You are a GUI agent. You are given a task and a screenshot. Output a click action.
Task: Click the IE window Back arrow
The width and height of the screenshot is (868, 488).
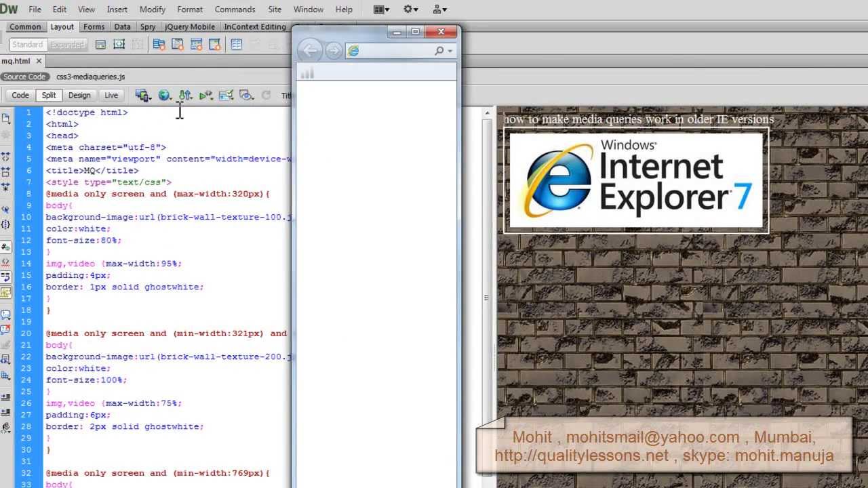click(x=309, y=51)
